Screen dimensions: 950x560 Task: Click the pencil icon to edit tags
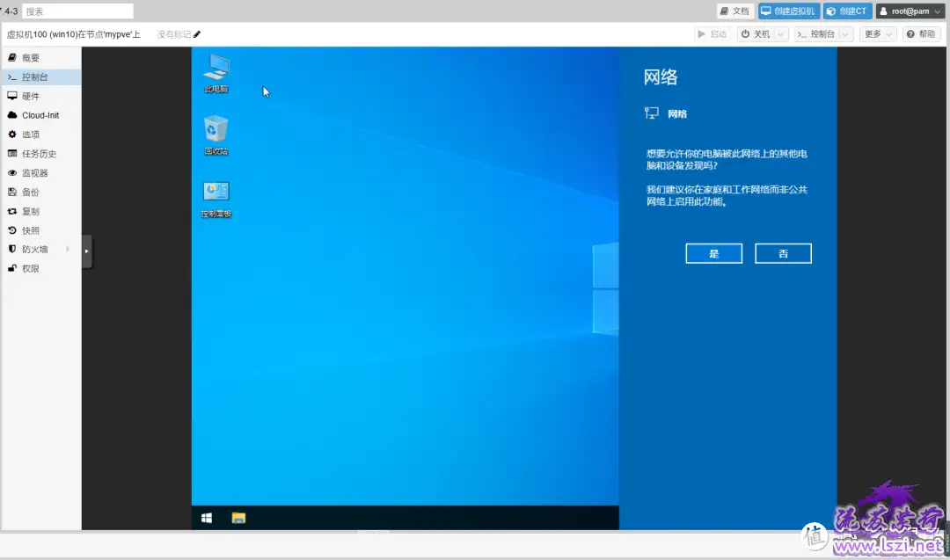pos(197,34)
